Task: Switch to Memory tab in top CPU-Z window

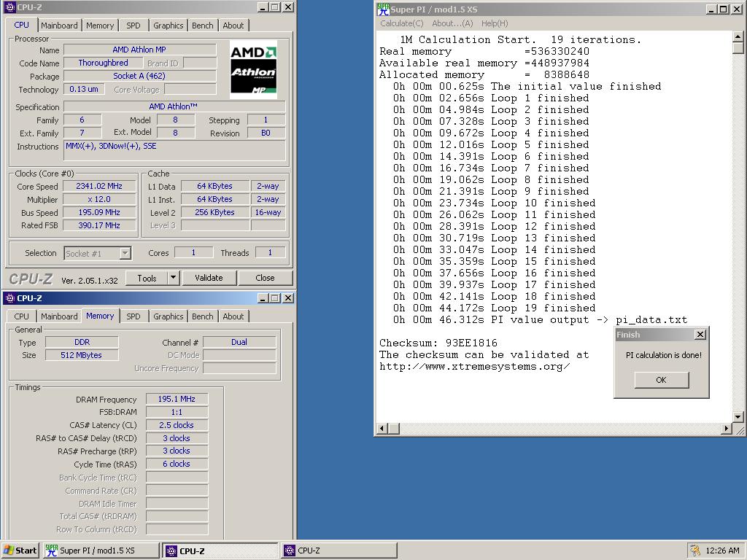Action: tap(99, 26)
